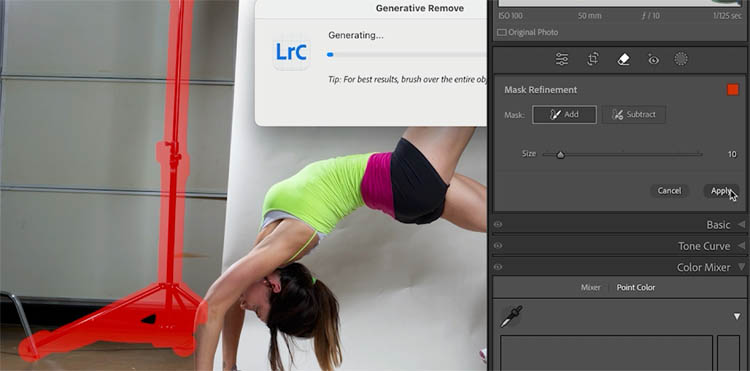The width and height of the screenshot is (750, 371).
Task: Switch to the Mixer tab
Action: (x=591, y=287)
